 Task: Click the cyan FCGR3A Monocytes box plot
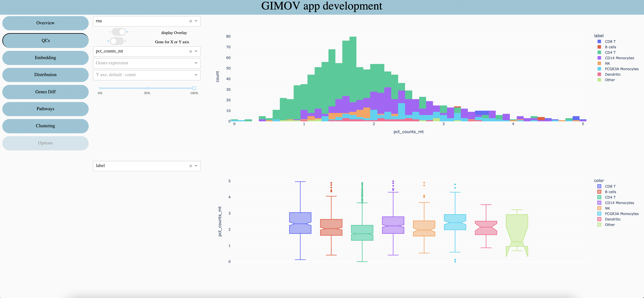coord(455,222)
